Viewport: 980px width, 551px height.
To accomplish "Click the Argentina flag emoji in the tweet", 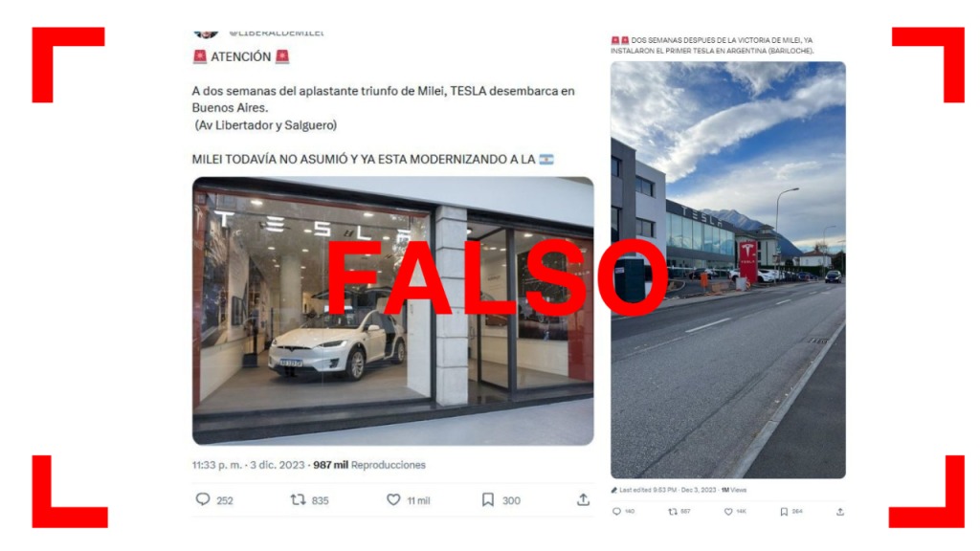I will [546, 160].
